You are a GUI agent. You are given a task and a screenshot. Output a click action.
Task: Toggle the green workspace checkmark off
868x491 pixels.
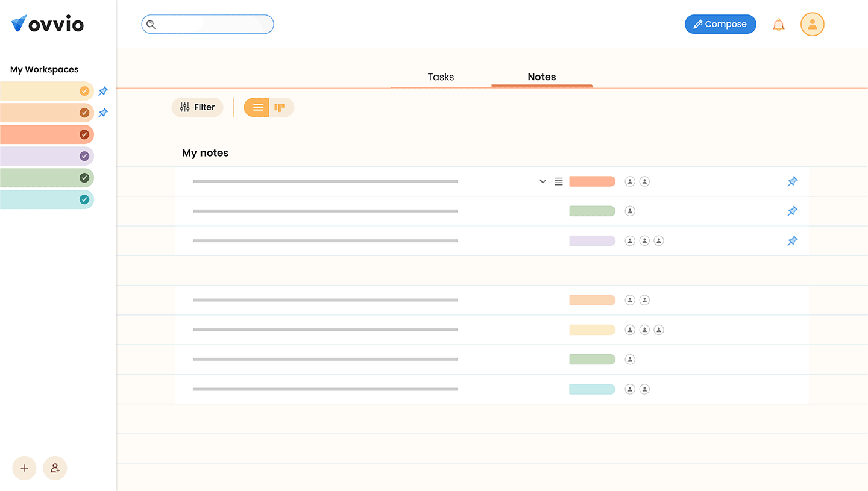click(x=84, y=178)
